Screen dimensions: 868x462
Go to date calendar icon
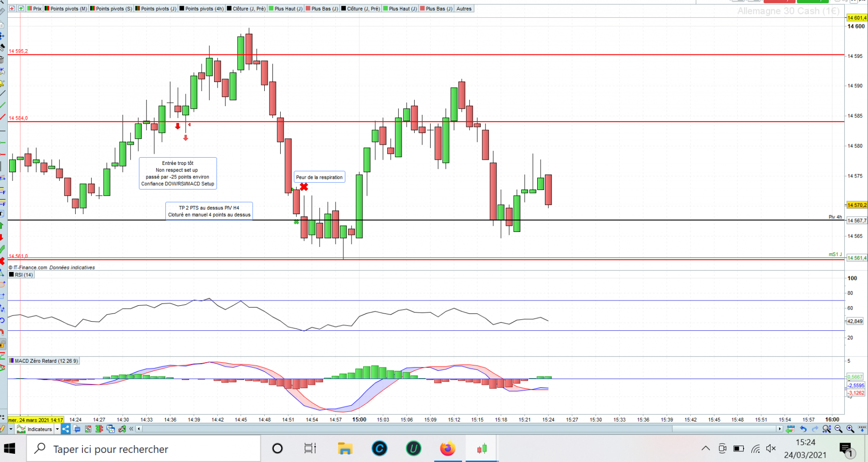pos(790,429)
